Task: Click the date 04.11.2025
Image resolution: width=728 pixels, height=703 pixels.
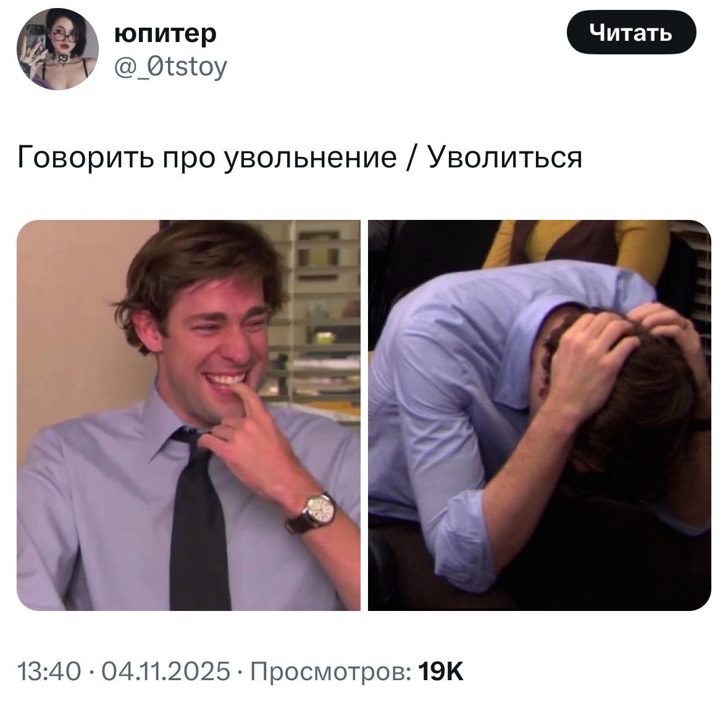Action: click(165, 671)
